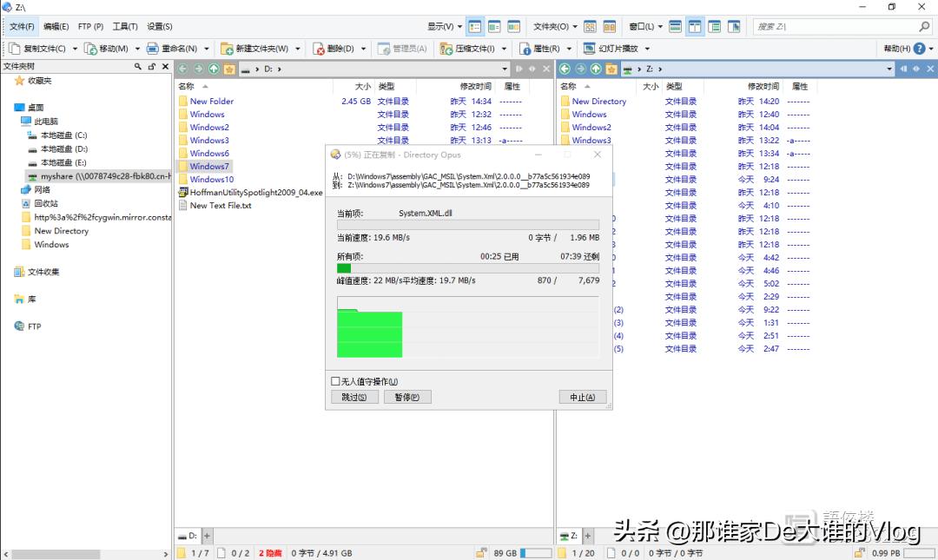Open the 显示(V) display dropdown

point(439,26)
